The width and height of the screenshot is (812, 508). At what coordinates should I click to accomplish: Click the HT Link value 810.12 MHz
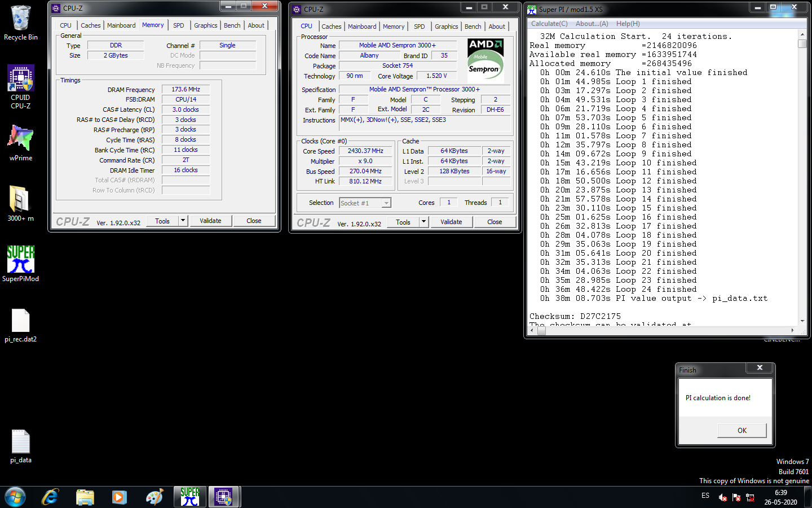(x=365, y=181)
